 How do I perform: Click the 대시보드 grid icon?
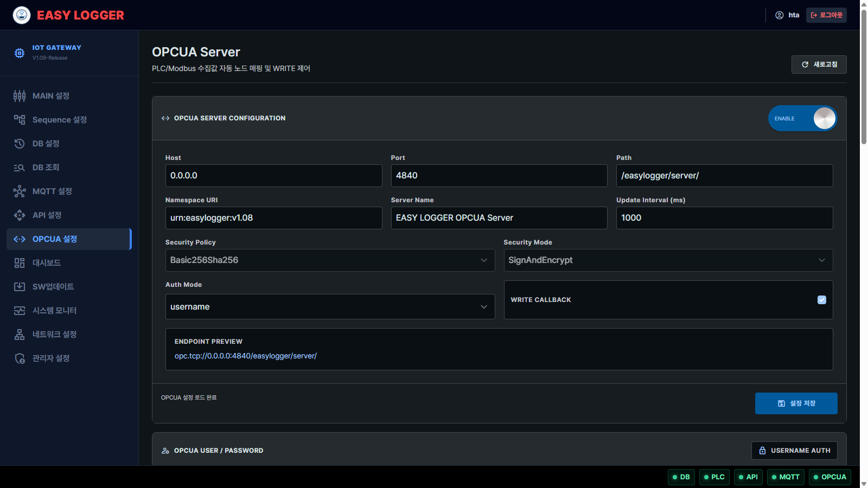coord(20,263)
